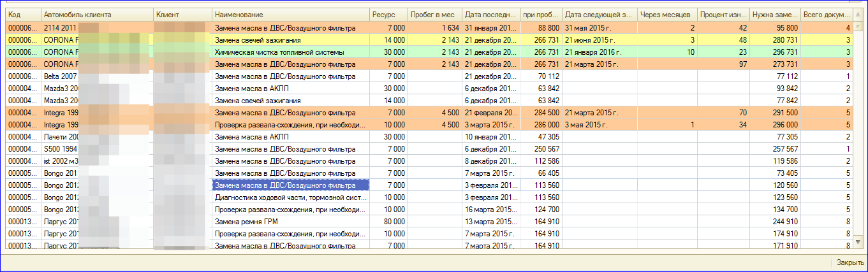Select the 21 января 2016 г. date cell
This screenshot has width=868, height=272.
tap(600, 52)
